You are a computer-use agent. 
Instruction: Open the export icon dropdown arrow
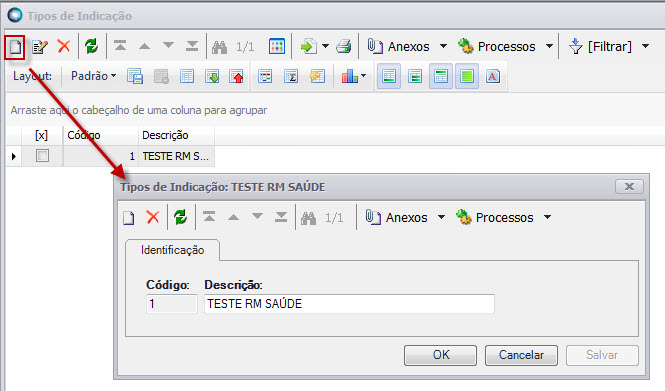pos(325,46)
